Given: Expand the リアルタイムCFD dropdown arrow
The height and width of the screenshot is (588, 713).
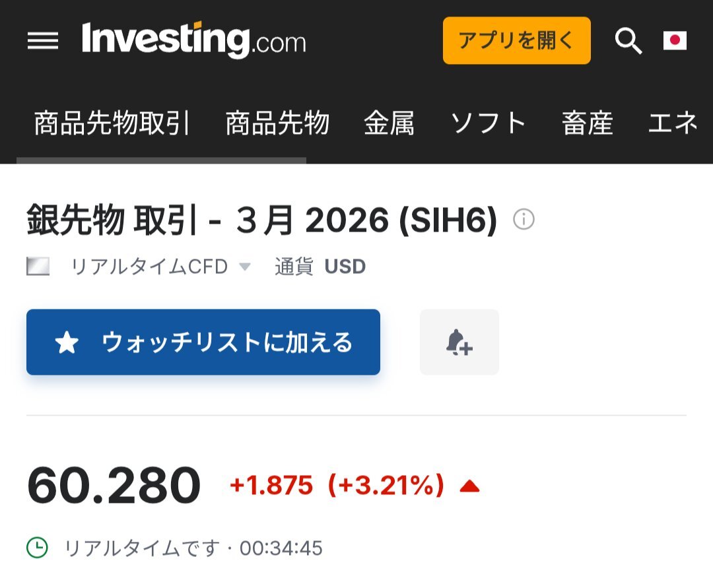Looking at the screenshot, I should pyautogui.click(x=245, y=267).
